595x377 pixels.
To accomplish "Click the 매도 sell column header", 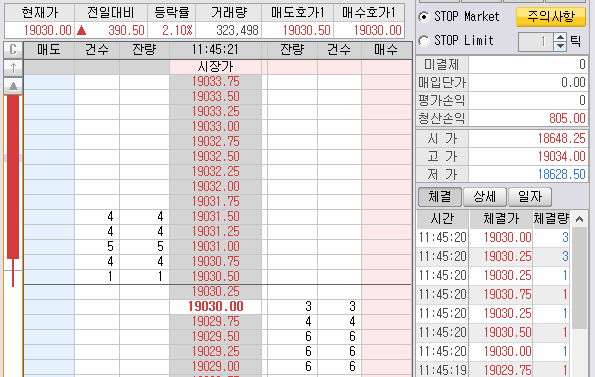I will pos(49,50).
